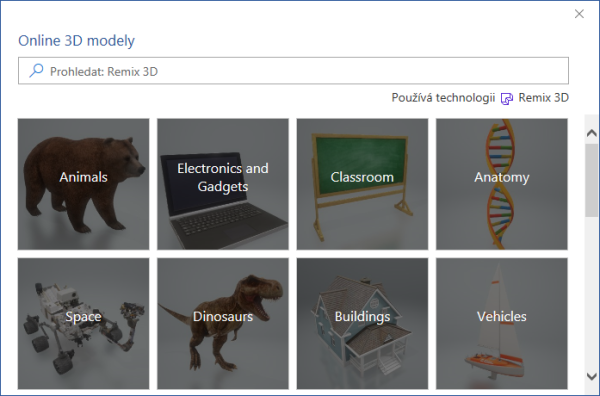Click the Remix 3D logo icon
Image resolution: width=600 pixels, height=396 pixels.
point(507,99)
